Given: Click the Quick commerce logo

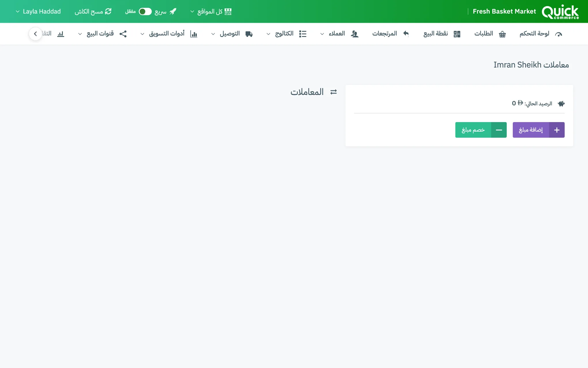Looking at the screenshot, I should tap(560, 12).
